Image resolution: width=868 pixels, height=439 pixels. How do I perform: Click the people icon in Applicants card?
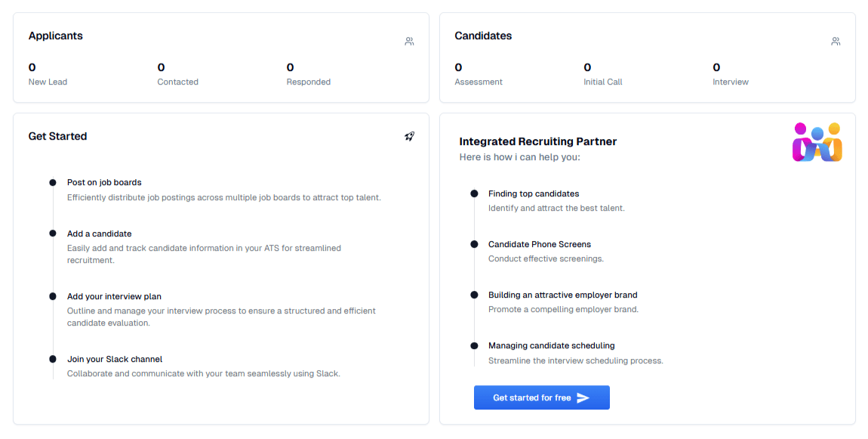409,41
